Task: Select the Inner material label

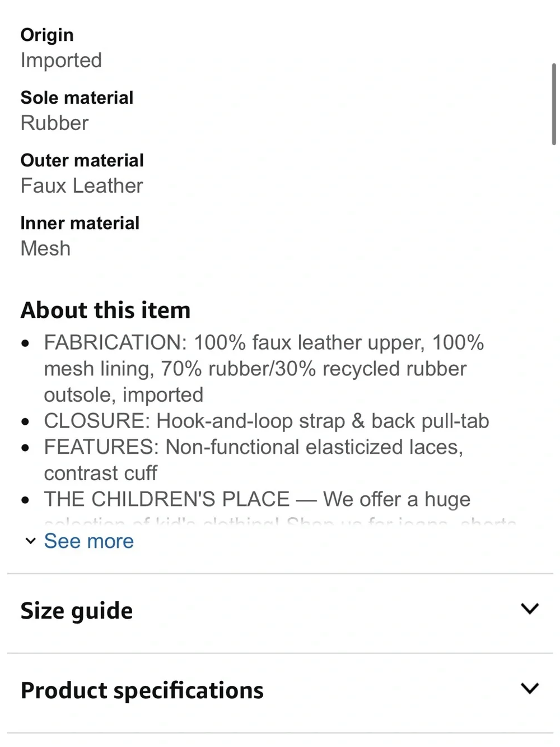Action: 80,223
